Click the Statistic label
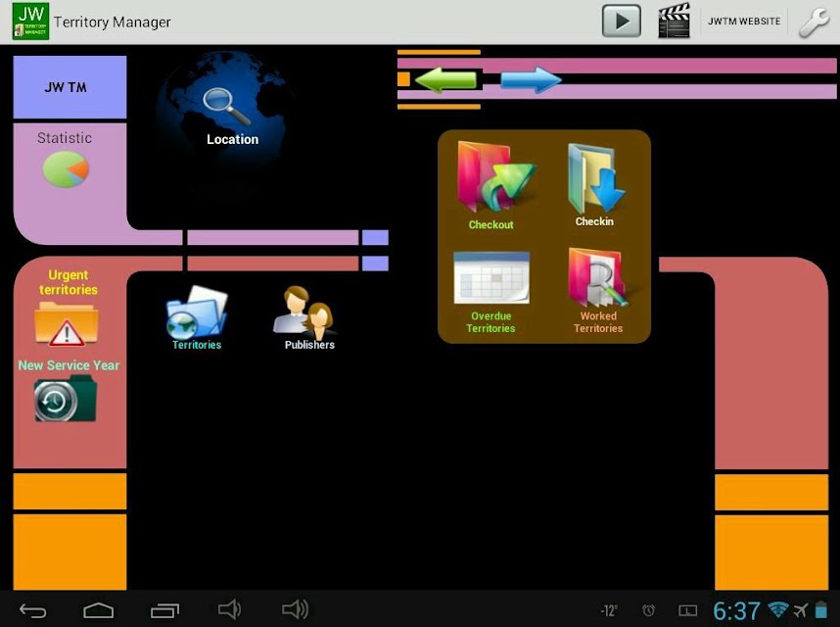Image resolution: width=840 pixels, height=627 pixels. coord(65,138)
